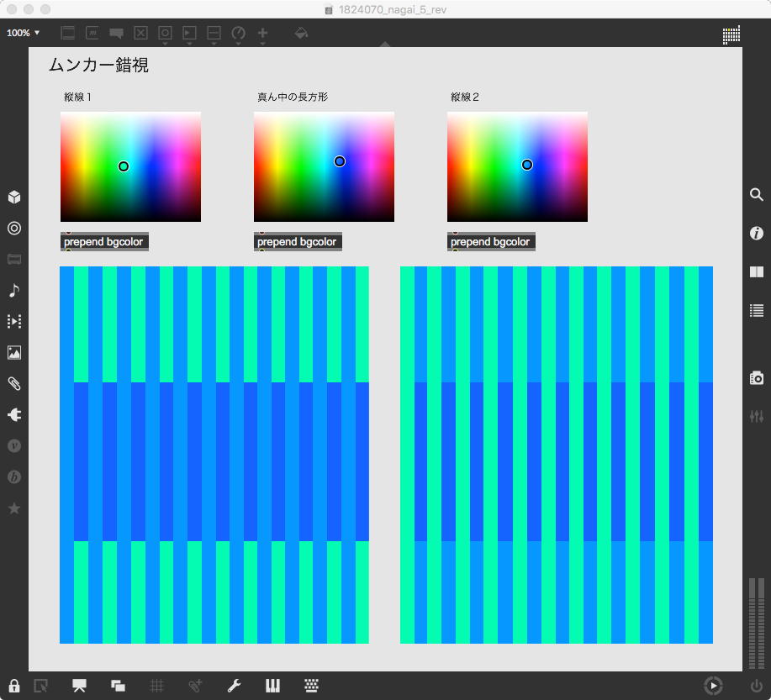Add a button object from toolbar
771x700 pixels.
[165, 33]
